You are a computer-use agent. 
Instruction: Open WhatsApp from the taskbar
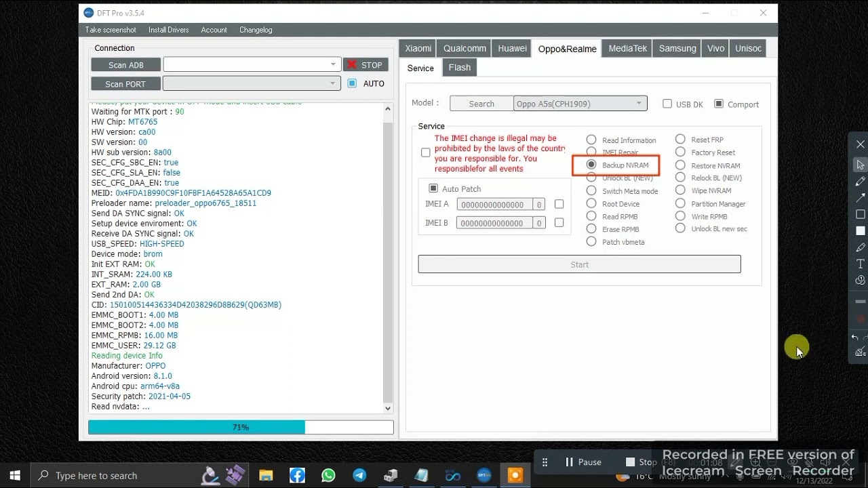click(328, 476)
